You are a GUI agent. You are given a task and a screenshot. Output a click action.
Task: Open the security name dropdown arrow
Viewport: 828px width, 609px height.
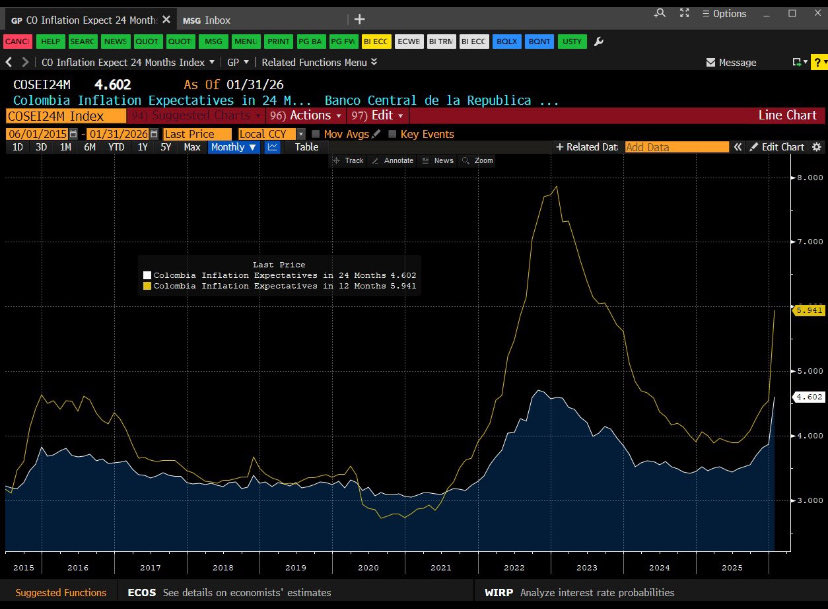pos(212,62)
